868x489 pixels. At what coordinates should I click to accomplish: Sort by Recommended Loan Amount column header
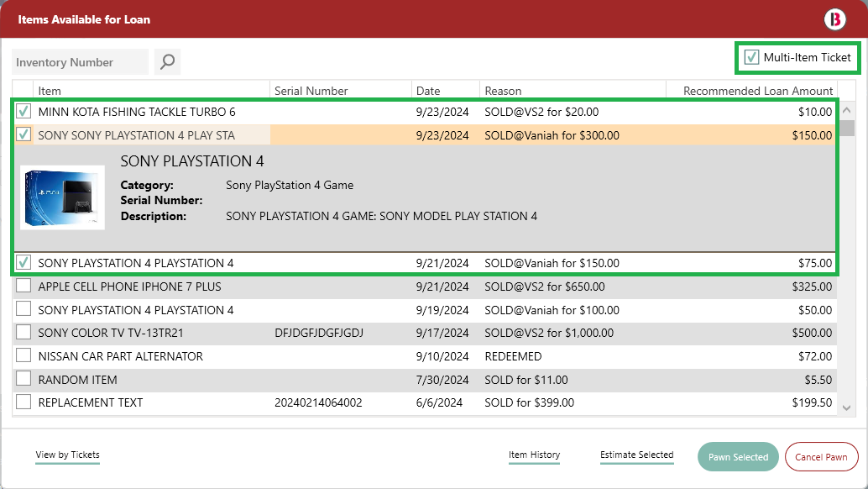tap(752, 90)
